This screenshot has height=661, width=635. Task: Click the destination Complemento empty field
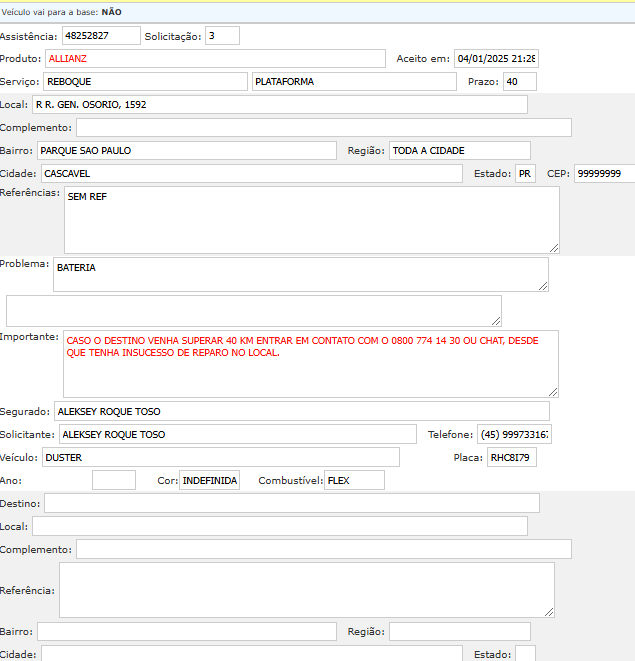[323, 549]
